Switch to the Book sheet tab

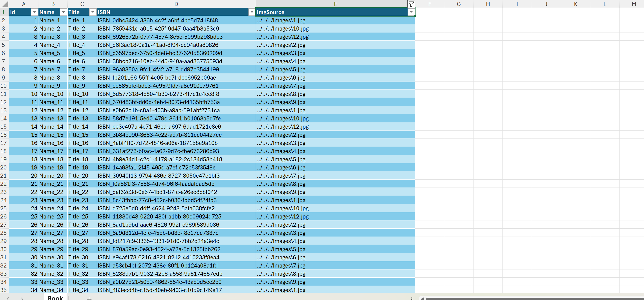pyautogui.click(x=55, y=297)
